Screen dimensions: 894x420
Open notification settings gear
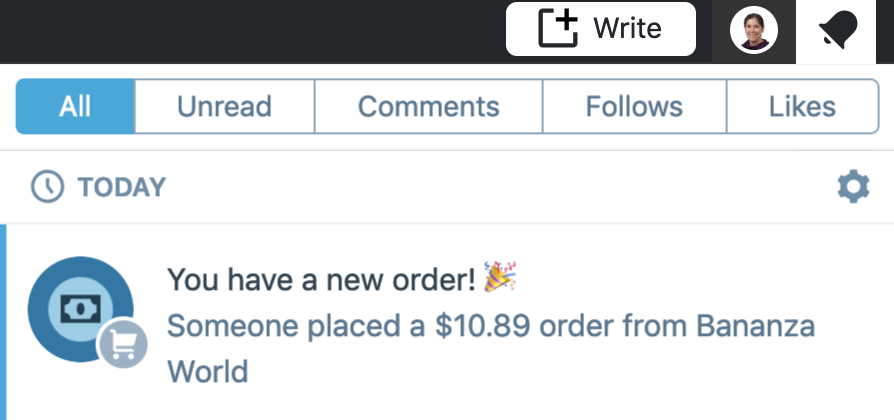click(854, 186)
